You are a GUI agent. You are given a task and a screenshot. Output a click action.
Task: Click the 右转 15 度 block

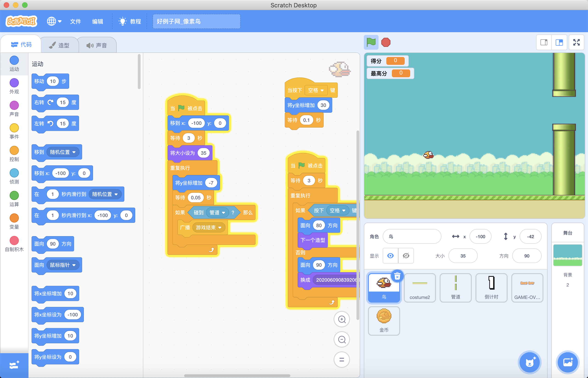[55, 102]
